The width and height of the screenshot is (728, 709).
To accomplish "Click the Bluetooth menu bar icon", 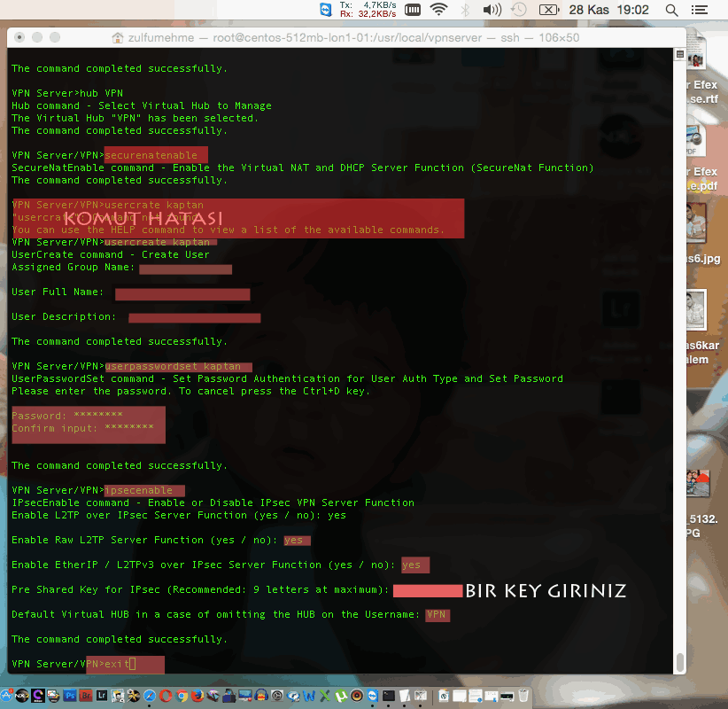I will (x=463, y=10).
